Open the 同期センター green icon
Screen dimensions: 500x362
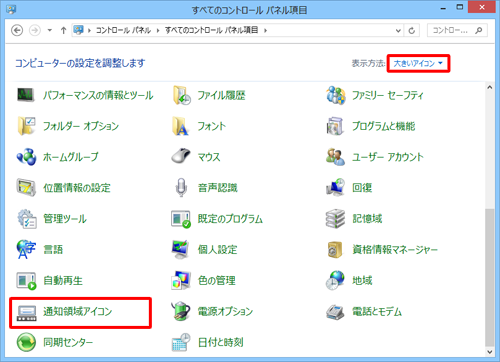coord(26,342)
